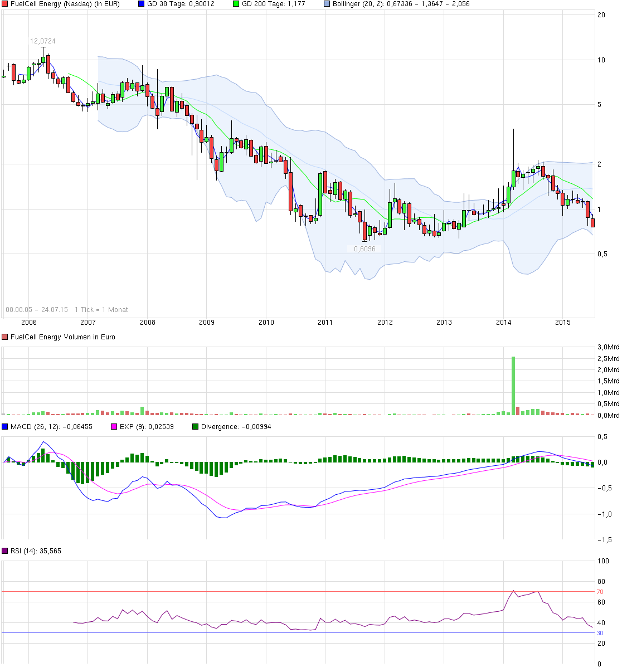Click the purple RSI (14) swatch
627x672 pixels.
(x=5, y=551)
